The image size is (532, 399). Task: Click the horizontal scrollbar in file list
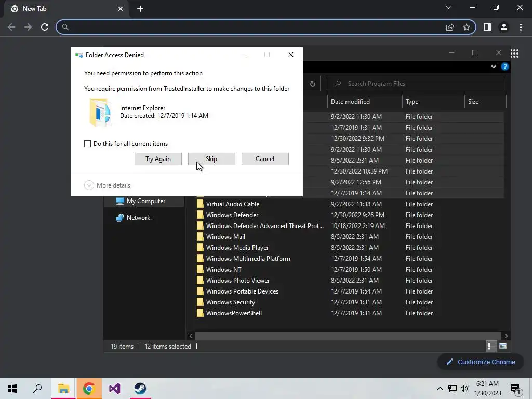coord(348,336)
